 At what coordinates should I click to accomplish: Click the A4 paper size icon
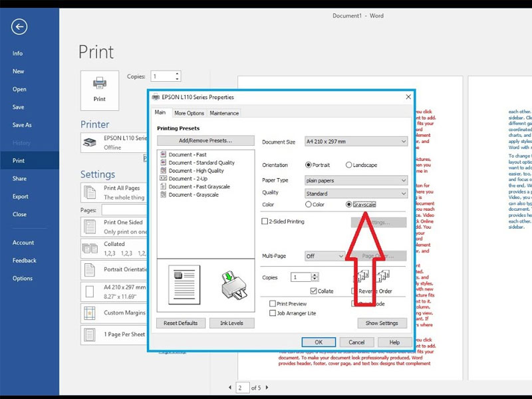click(90, 291)
